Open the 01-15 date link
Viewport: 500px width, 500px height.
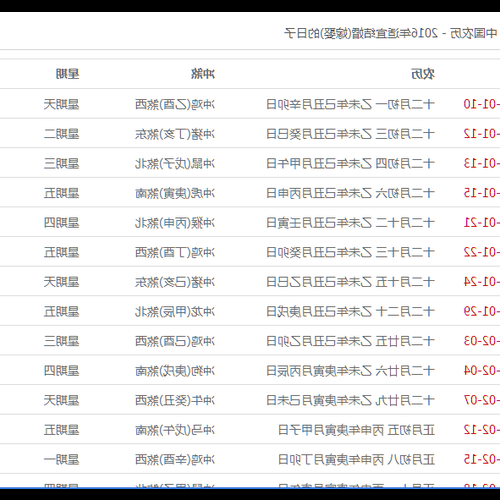(x=482, y=193)
